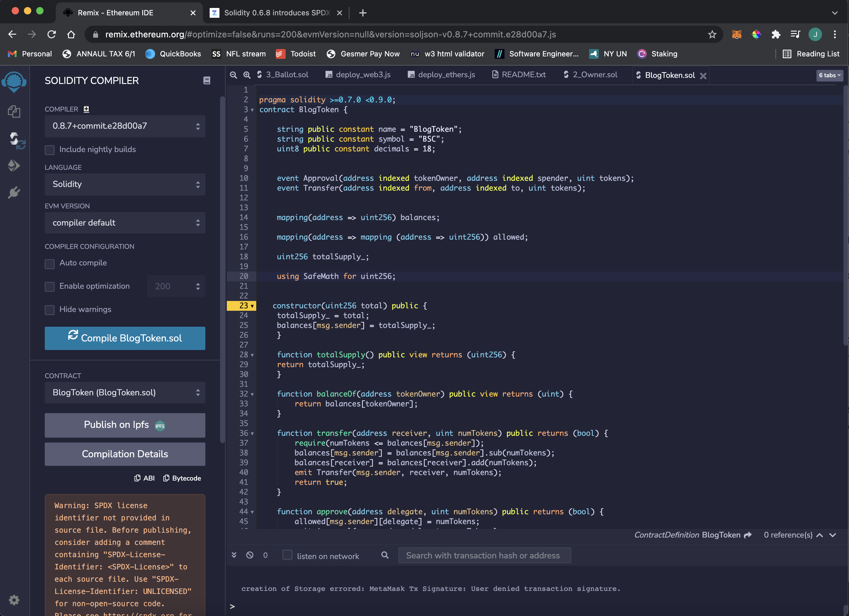Enable Auto compile checkbox
The image size is (849, 616).
point(49,264)
